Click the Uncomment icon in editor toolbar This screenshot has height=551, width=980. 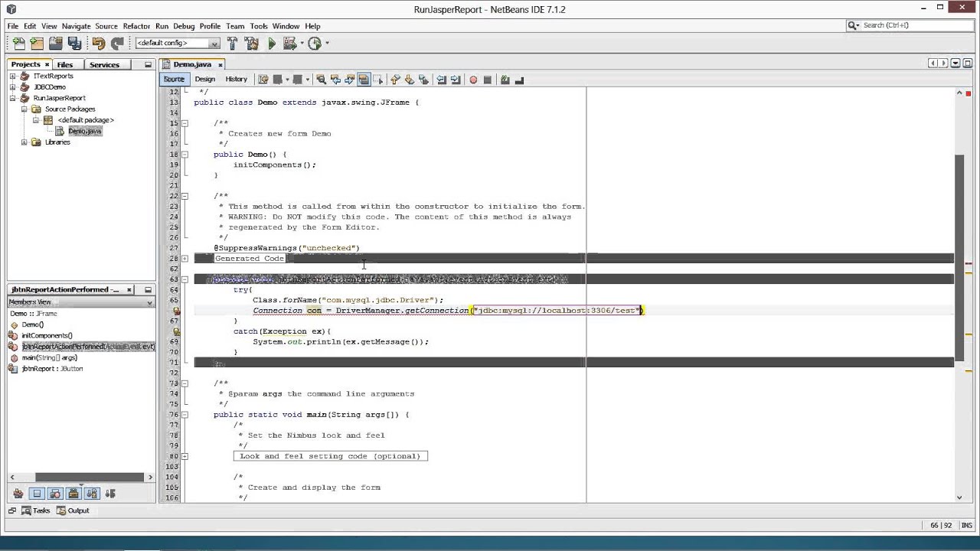(x=519, y=80)
